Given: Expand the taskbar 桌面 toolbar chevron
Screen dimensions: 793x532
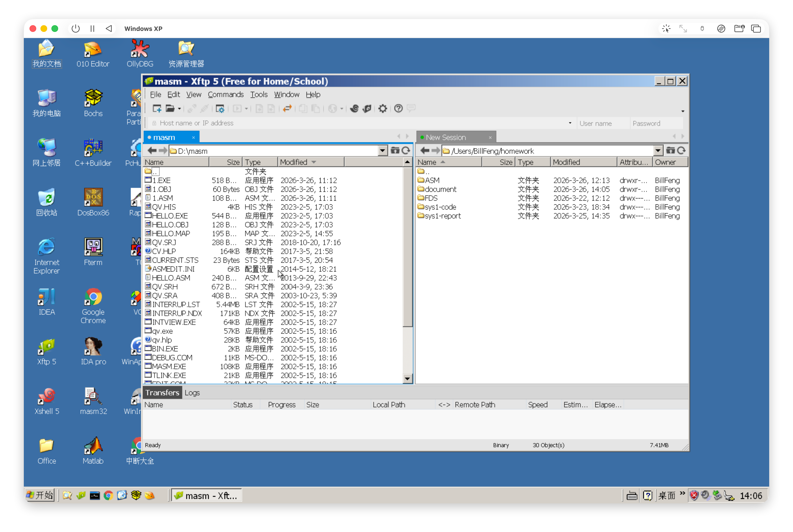Looking at the screenshot, I should pyautogui.click(x=683, y=494).
